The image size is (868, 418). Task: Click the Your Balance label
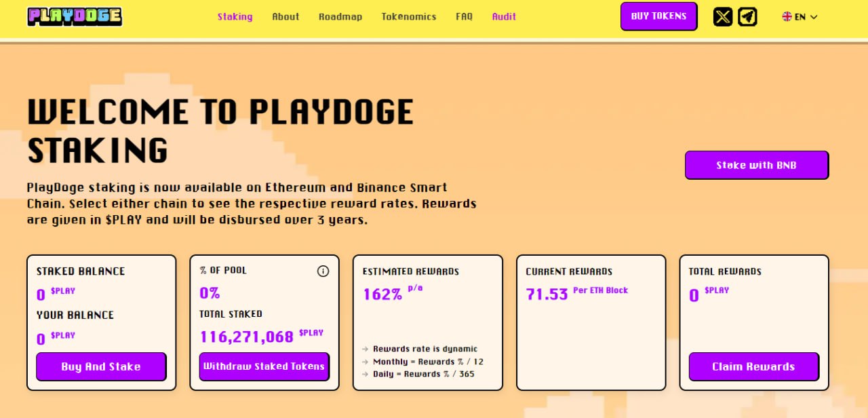[x=75, y=315]
